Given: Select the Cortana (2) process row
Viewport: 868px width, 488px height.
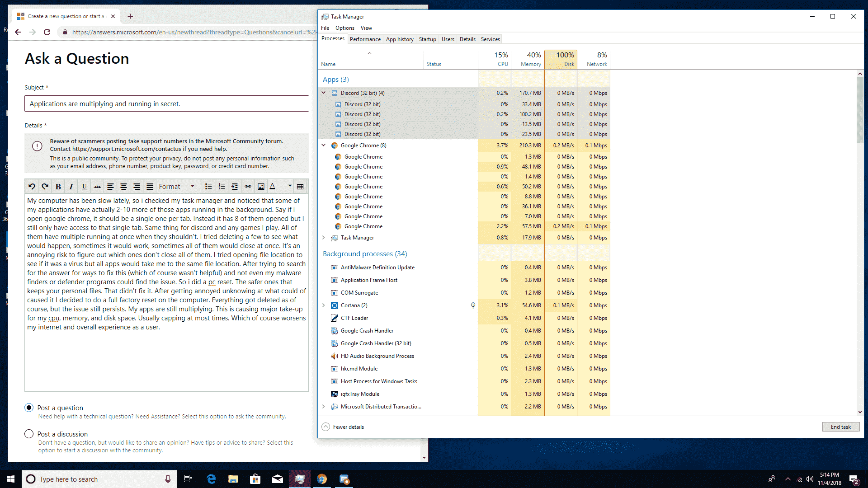Looking at the screenshot, I should pos(464,305).
